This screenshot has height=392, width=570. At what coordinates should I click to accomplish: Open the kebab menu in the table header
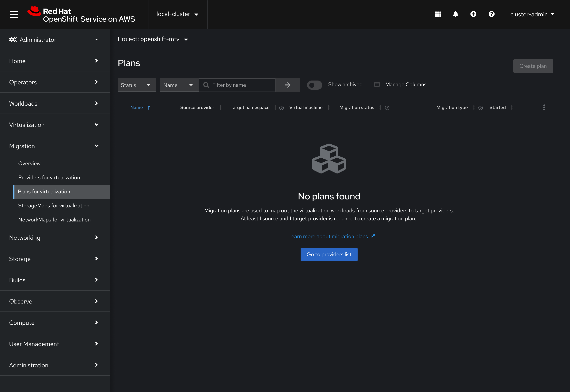[544, 107]
